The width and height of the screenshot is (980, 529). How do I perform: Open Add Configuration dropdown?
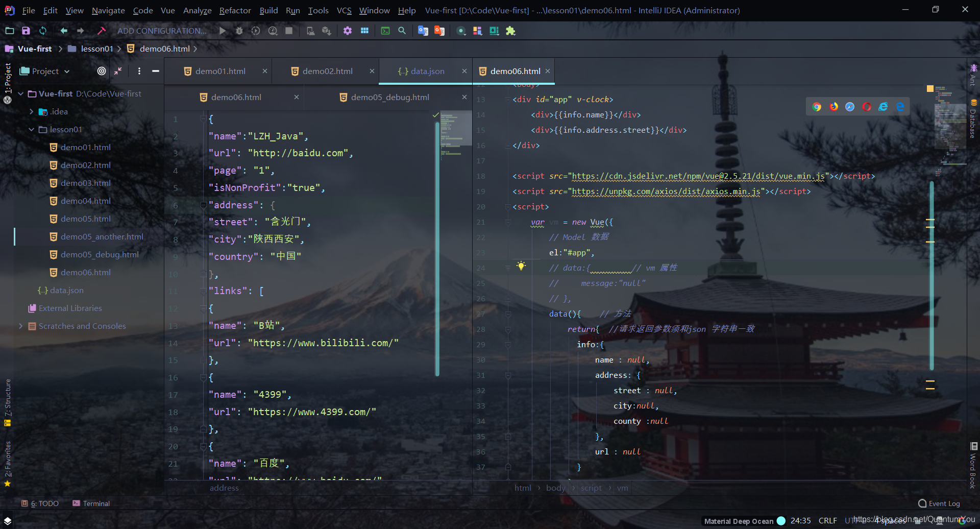[x=162, y=31]
